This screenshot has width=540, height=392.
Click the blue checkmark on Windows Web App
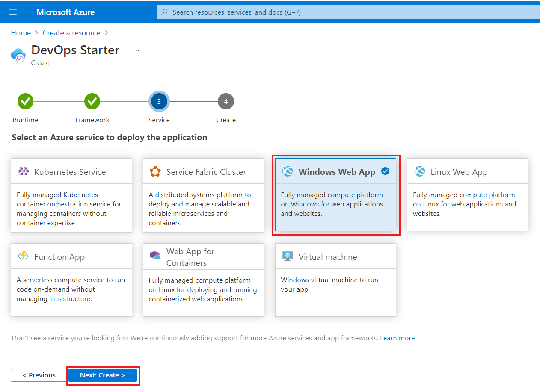[385, 171]
